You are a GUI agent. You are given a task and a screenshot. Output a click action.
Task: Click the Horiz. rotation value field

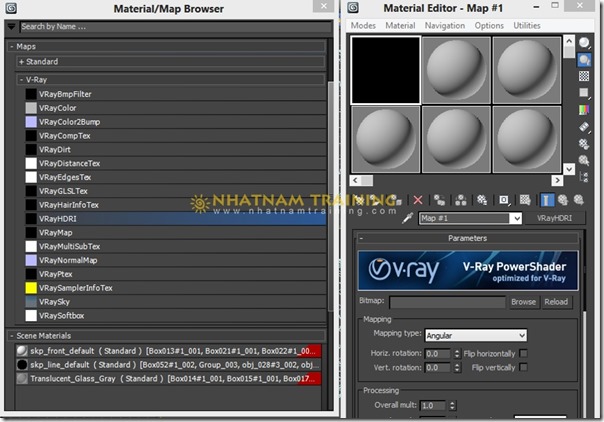click(x=439, y=353)
